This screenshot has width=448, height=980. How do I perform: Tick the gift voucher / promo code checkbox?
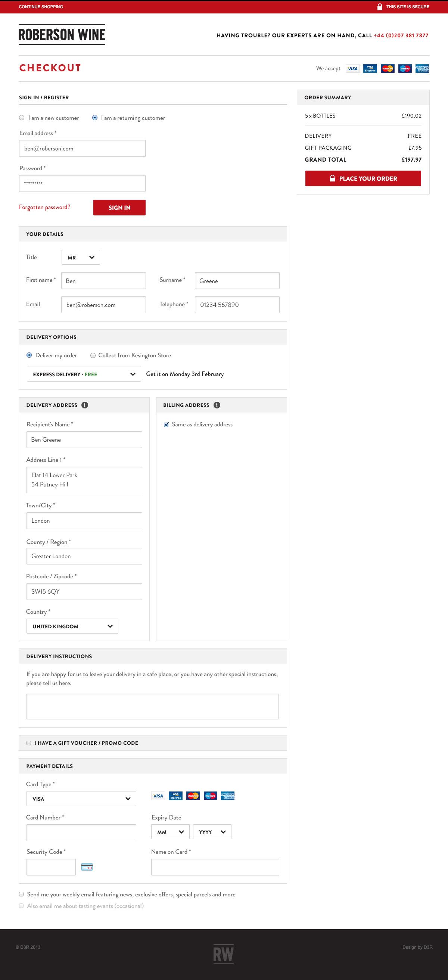click(29, 743)
